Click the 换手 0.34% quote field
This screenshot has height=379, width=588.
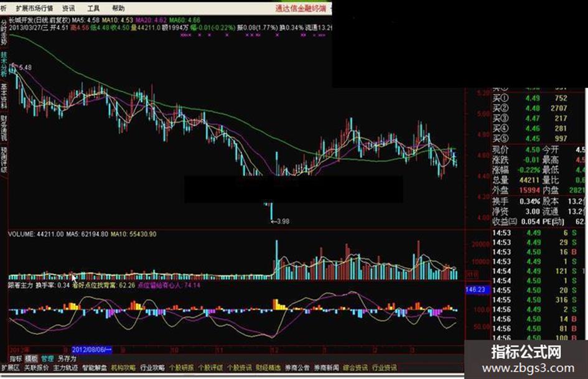[x=516, y=202]
